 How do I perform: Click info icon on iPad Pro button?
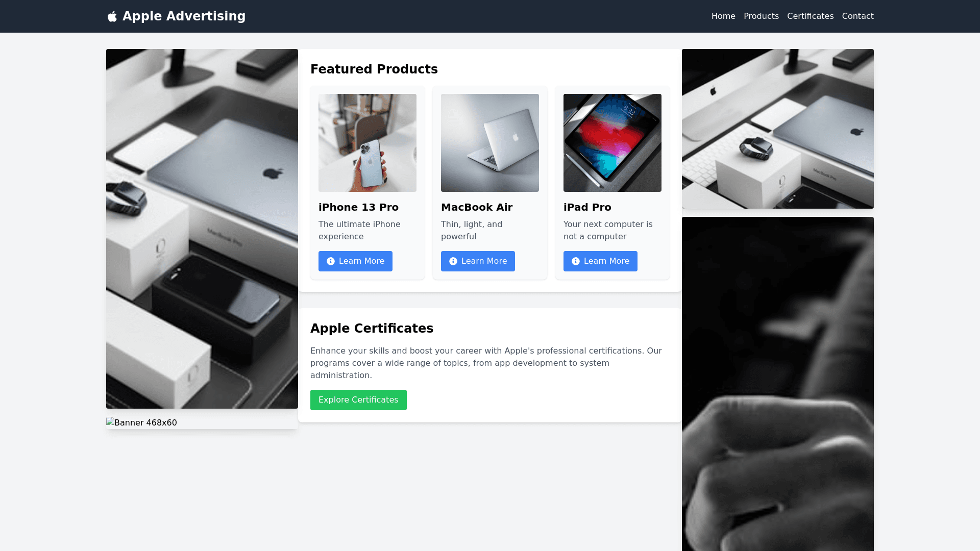pyautogui.click(x=576, y=261)
